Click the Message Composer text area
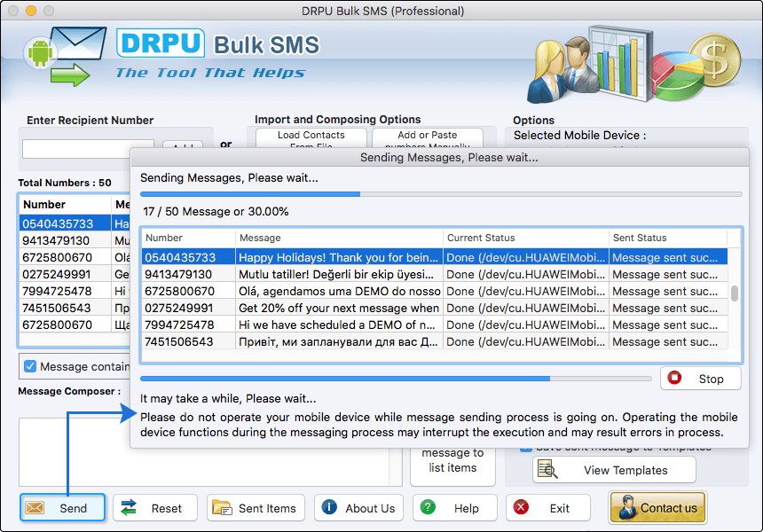 point(204,452)
